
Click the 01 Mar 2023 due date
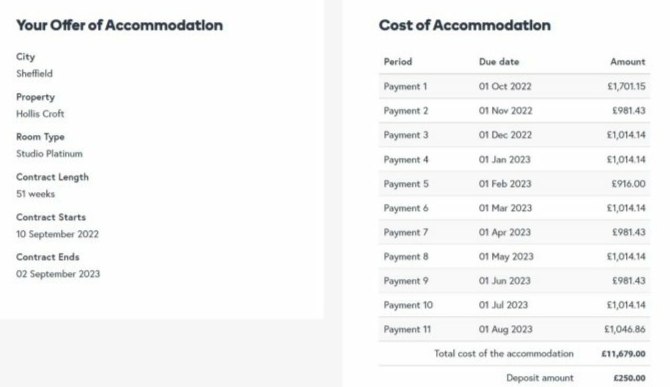click(505, 208)
